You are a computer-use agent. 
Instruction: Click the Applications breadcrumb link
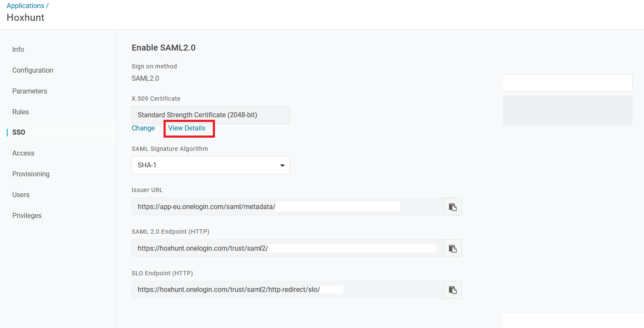(25, 6)
